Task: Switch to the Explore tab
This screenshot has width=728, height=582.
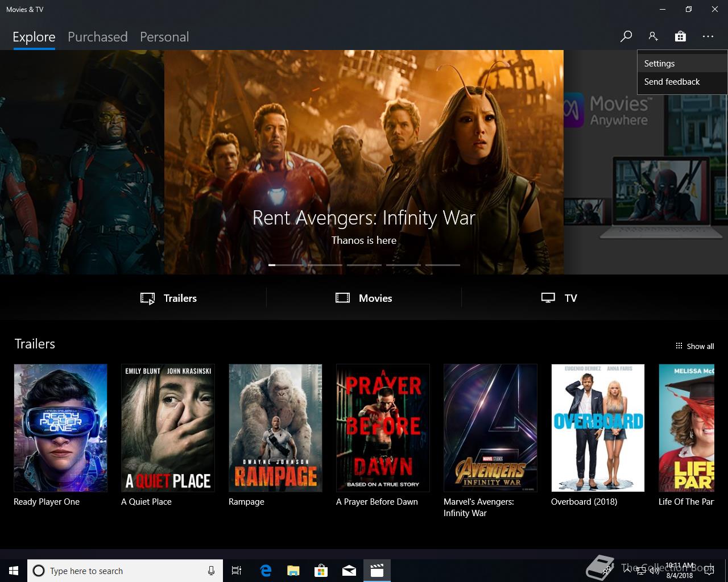Action: coord(34,37)
